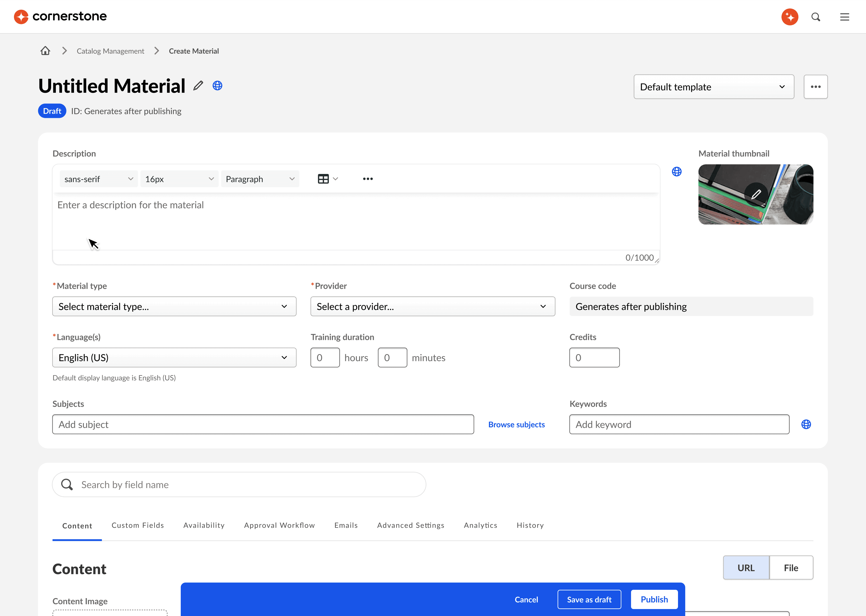Switch the content source toggle to File

791,568
